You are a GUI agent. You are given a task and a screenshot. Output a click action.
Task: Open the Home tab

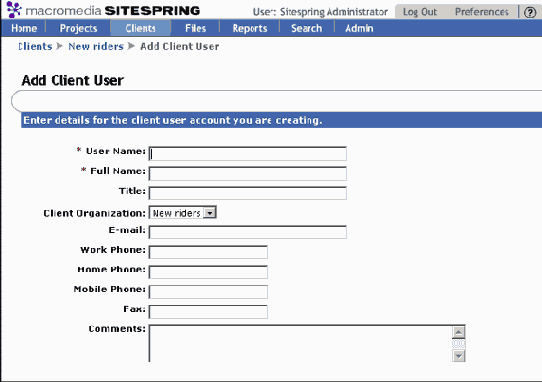24,28
